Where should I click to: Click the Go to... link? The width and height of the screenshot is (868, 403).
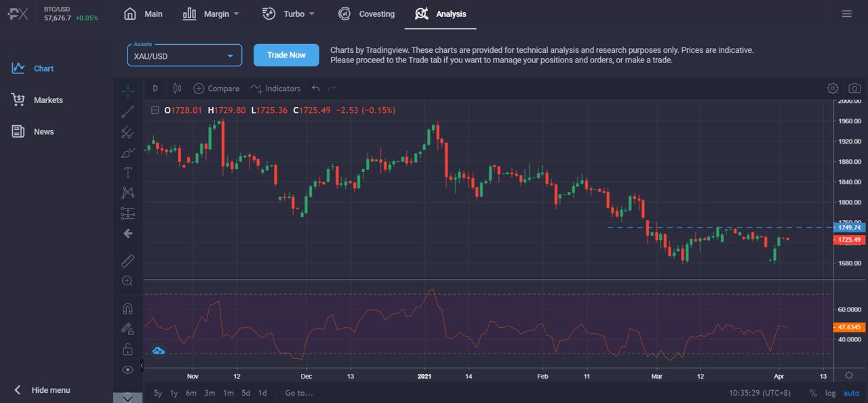coord(297,393)
